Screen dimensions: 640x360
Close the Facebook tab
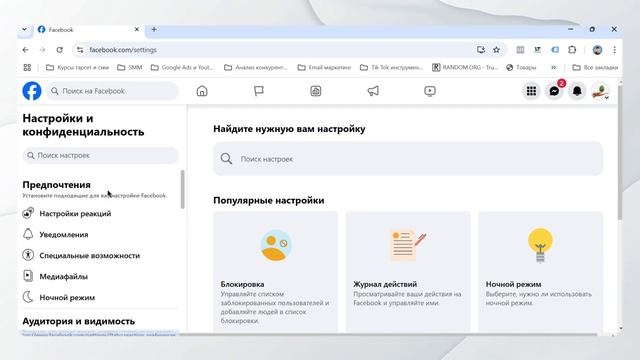point(137,29)
